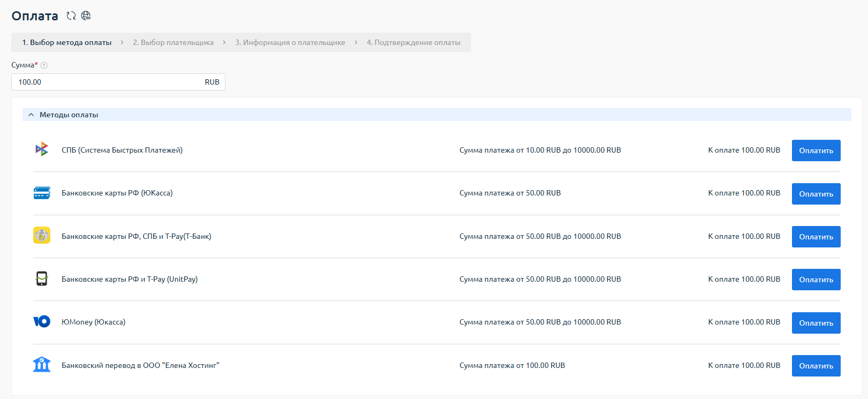
Task: Click the СПБ payment system logo
Action: pyautogui.click(x=42, y=149)
